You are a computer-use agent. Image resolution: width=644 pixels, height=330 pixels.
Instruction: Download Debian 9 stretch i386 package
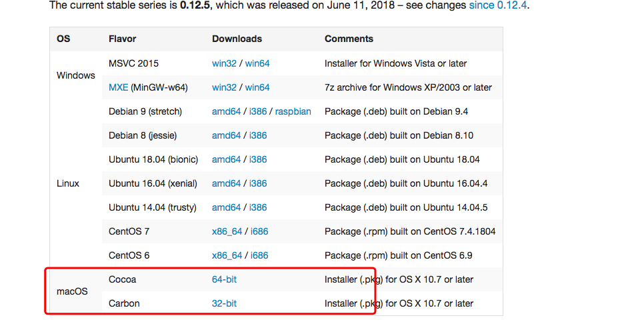pos(258,112)
